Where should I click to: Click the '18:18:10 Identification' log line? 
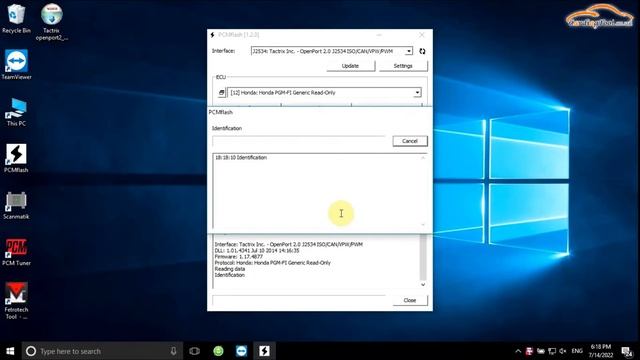(x=241, y=158)
